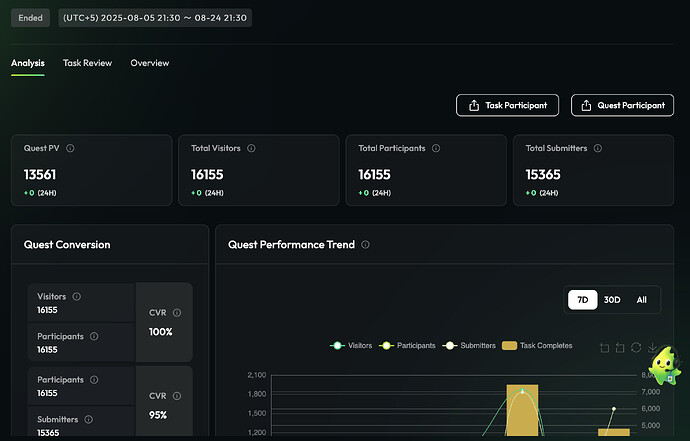Click the Quest Participant export button
690x441 pixels.
click(622, 105)
